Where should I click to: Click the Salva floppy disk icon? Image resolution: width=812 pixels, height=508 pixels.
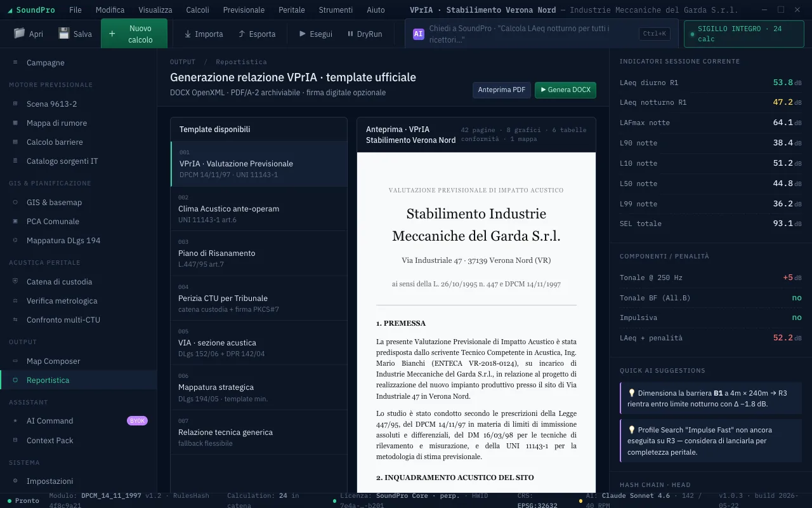(x=63, y=33)
